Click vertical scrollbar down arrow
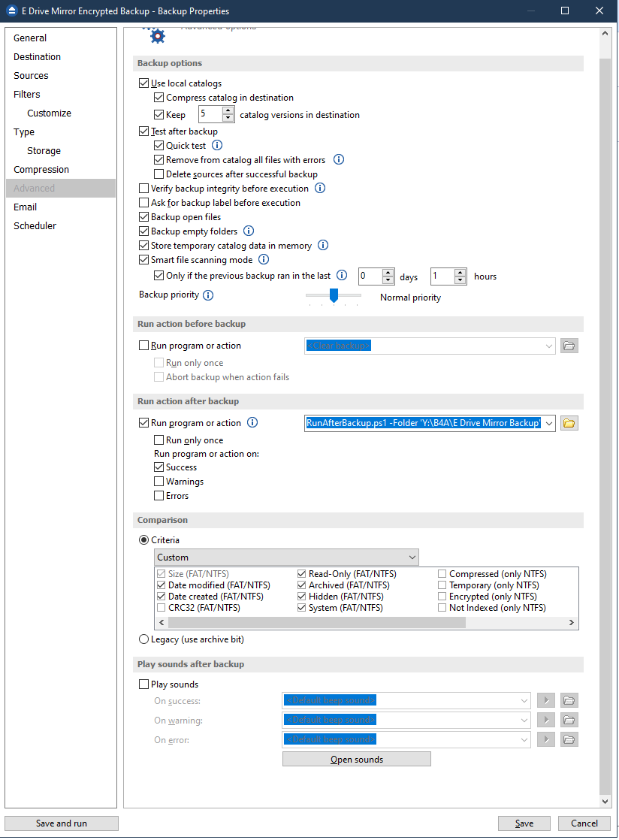619x840 pixels. 605,802
